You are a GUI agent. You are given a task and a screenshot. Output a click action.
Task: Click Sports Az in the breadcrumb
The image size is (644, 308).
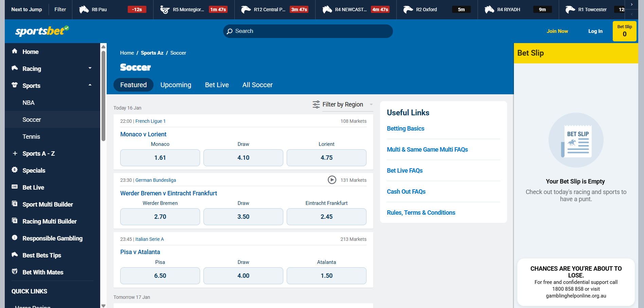(152, 53)
